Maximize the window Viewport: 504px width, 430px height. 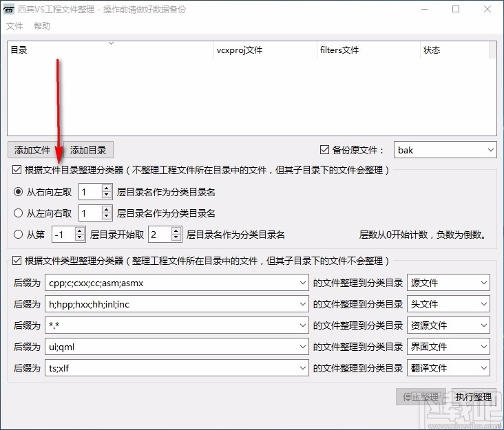click(x=456, y=10)
